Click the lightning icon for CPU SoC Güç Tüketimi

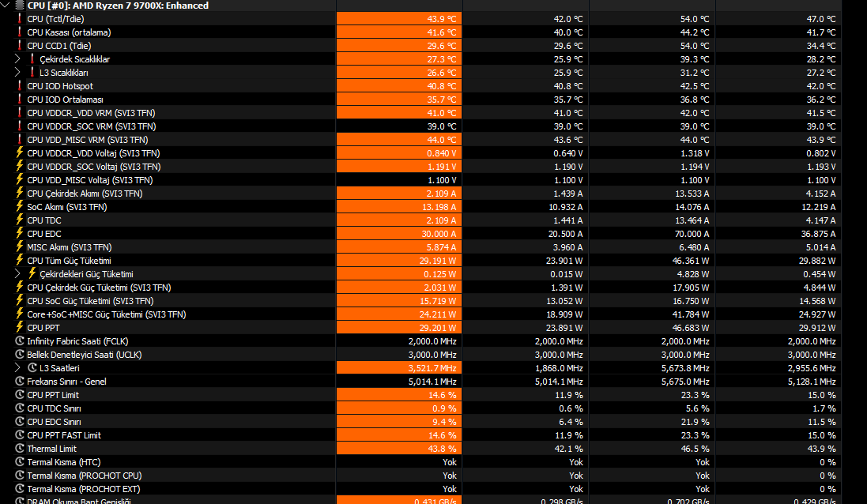[x=20, y=300]
